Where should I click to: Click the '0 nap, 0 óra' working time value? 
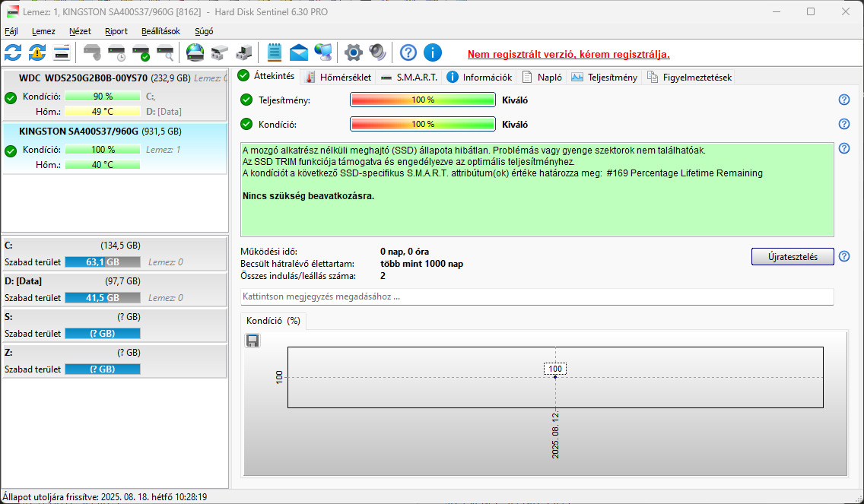coord(405,252)
